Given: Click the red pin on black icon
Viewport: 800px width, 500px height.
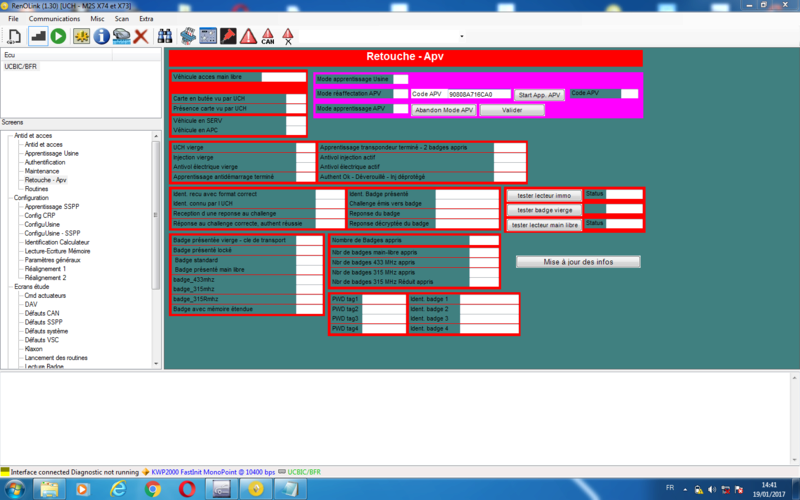Looking at the screenshot, I should [x=228, y=36].
